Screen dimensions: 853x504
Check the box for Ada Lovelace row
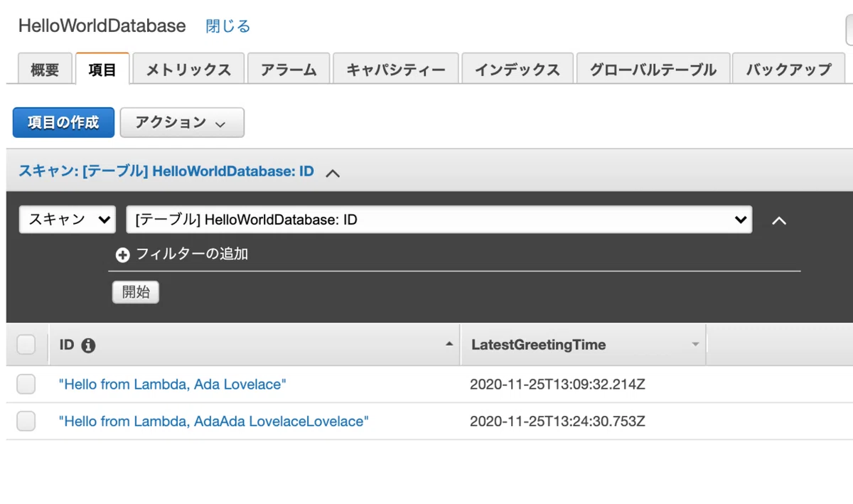(26, 385)
